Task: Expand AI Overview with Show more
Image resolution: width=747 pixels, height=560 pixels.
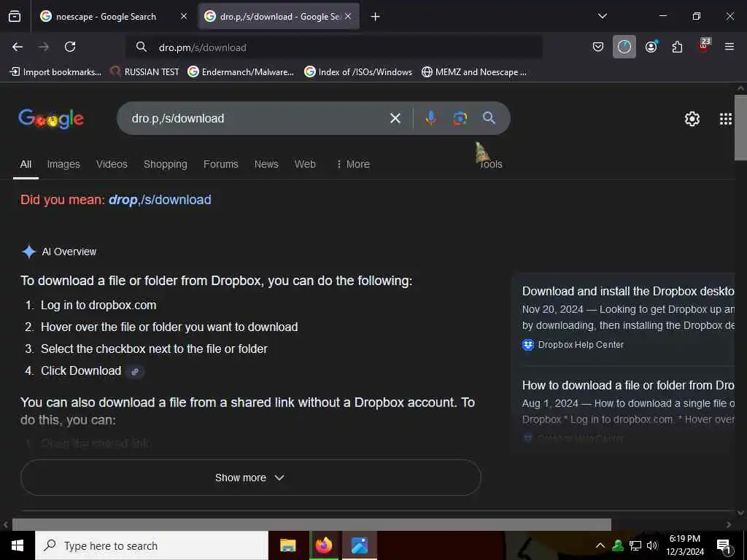Action: click(251, 478)
